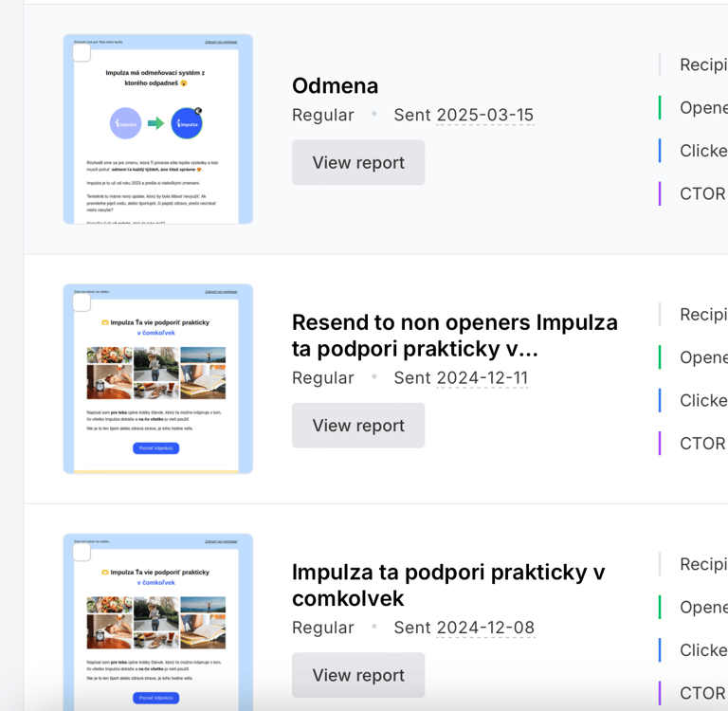This screenshot has width=728, height=711.
Task: Open Resend to non openers Impulza title
Action: [x=455, y=336]
